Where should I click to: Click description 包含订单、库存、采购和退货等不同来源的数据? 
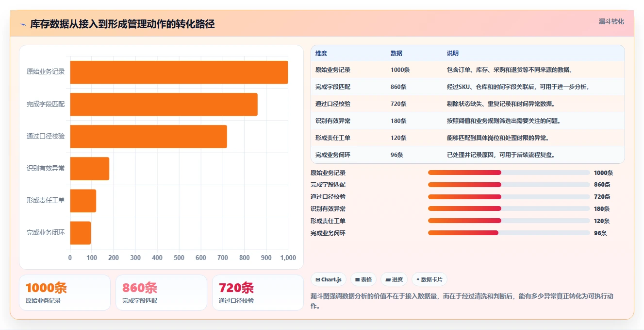[510, 70]
